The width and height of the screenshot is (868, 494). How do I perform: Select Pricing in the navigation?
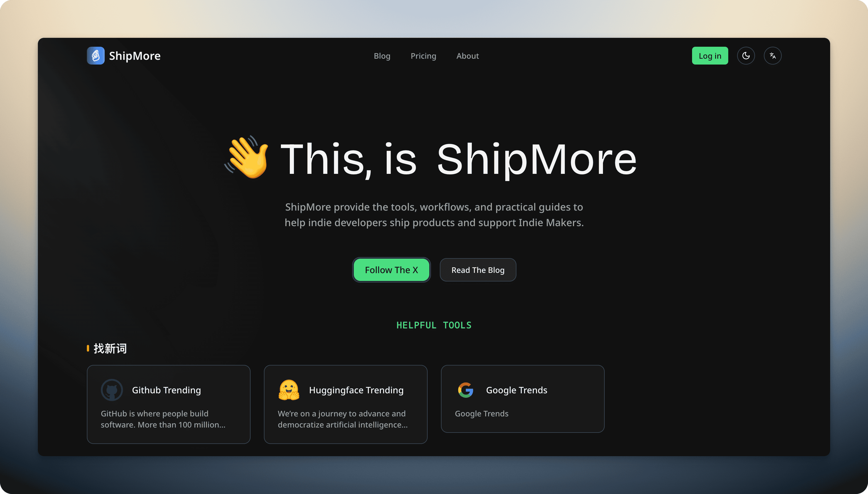(423, 56)
